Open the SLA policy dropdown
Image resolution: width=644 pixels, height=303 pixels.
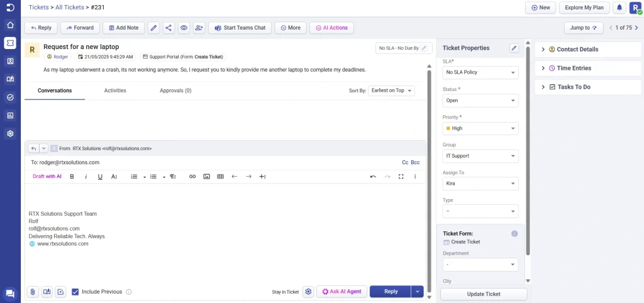point(480,73)
